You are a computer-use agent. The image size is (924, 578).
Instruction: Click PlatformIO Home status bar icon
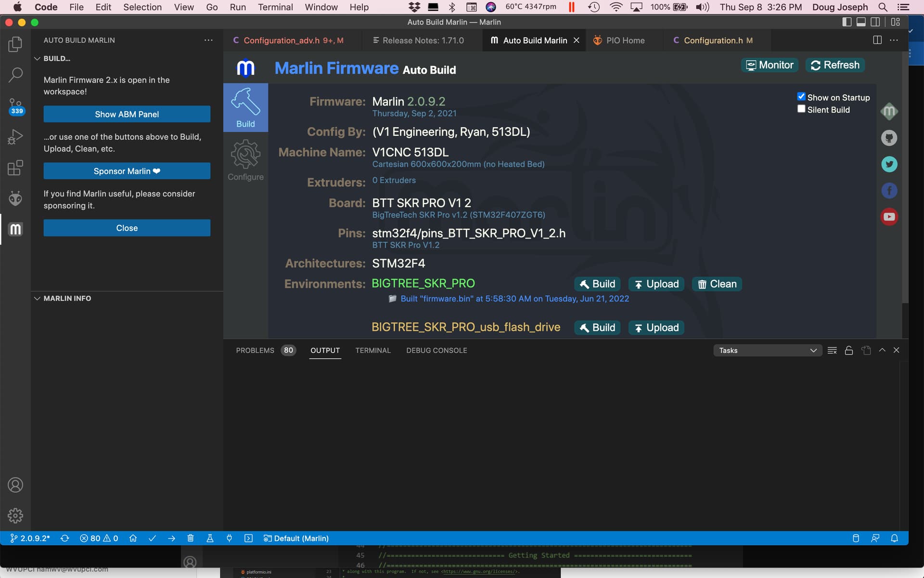[133, 538]
